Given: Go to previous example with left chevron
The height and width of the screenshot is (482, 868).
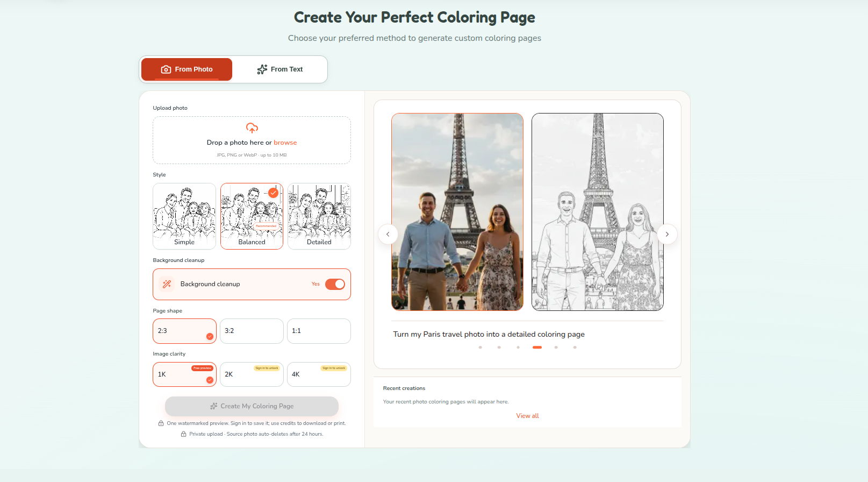Looking at the screenshot, I should (388, 234).
